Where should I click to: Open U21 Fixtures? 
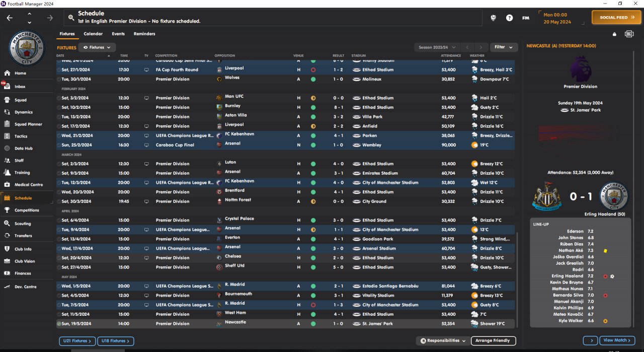[x=77, y=341]
